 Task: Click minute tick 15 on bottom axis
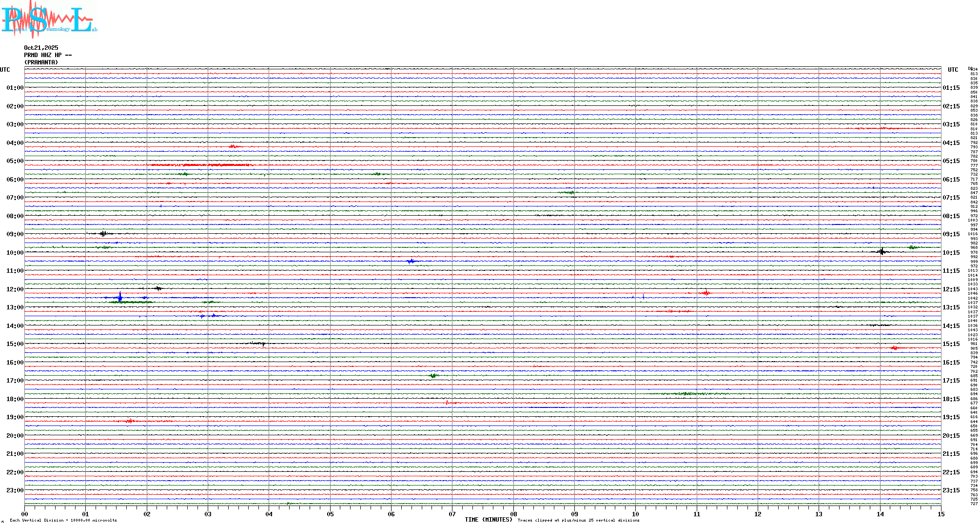coord(941,514)
